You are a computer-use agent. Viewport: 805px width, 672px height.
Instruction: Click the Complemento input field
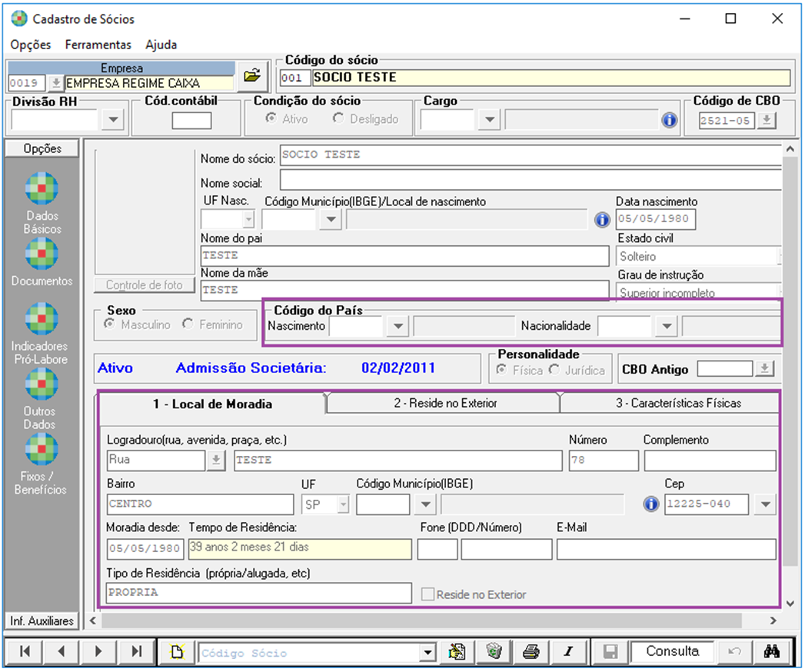point(710,461)
